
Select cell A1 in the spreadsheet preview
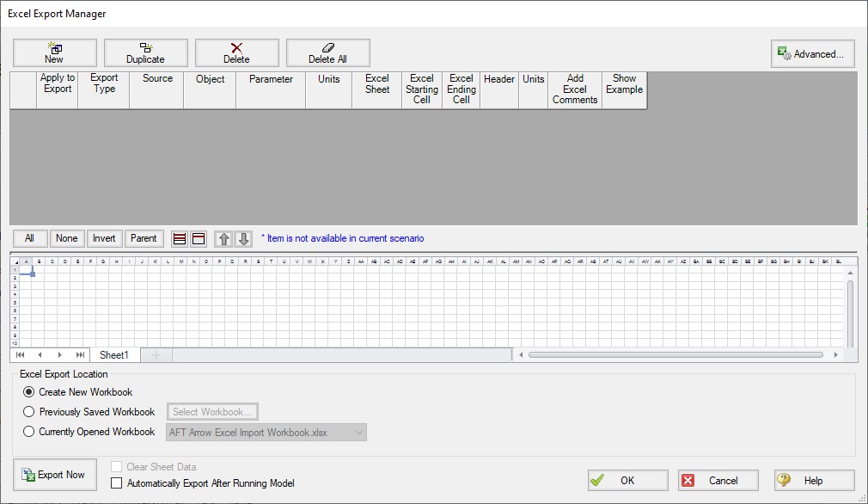(x=26, y=270)
